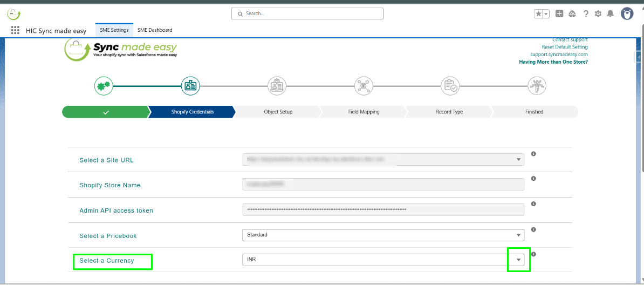Open the favorites list dropdown arrow
Viewport: 644px width, 285px height.
[x=546, y=14]
